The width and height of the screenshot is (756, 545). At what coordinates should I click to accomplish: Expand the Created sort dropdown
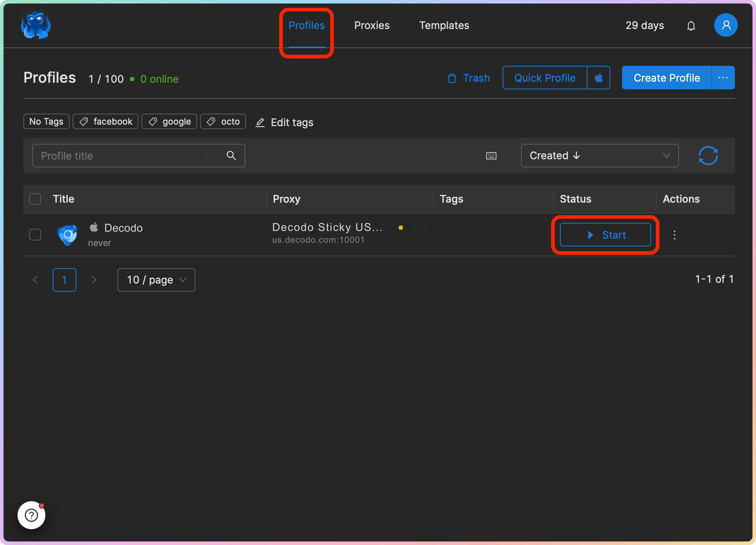click(599, 155)
